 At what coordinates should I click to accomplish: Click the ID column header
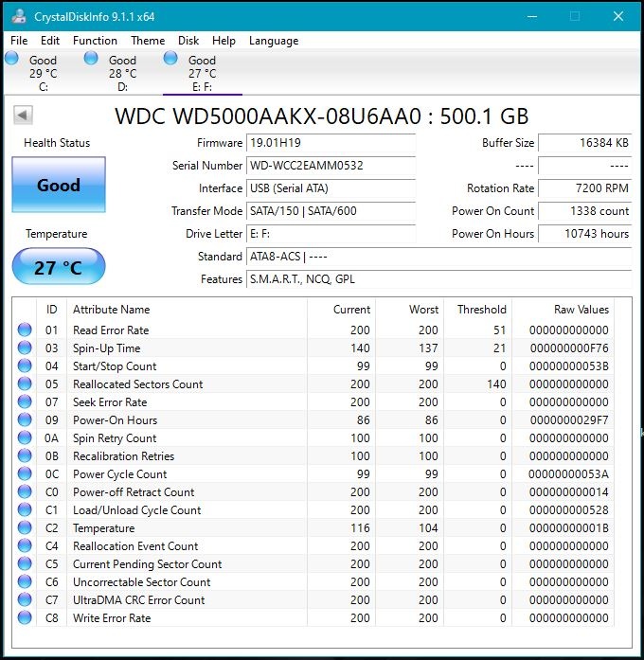click(51, 310)
